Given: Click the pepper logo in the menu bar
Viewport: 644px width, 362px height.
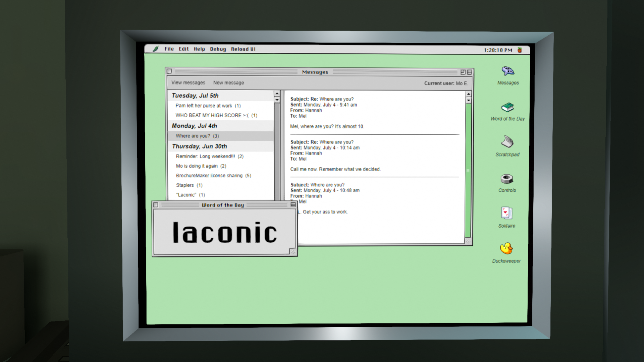Looking at the screenshot, I should point(156,49).
